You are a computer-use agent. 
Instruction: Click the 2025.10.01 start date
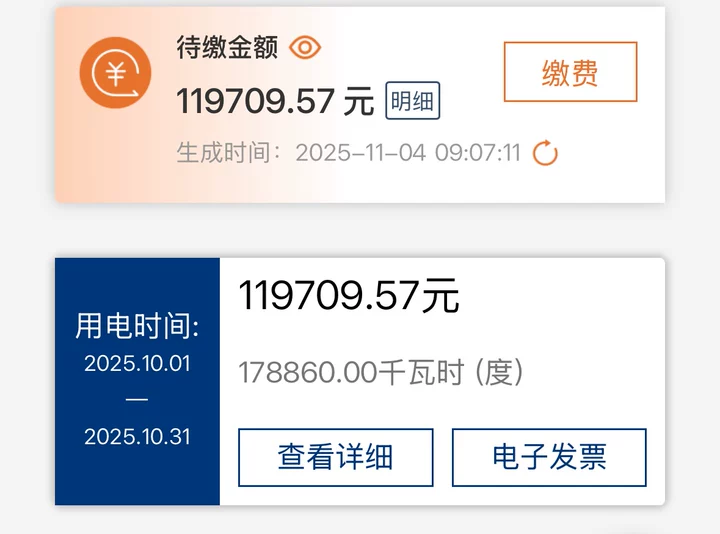click(137, 364)
